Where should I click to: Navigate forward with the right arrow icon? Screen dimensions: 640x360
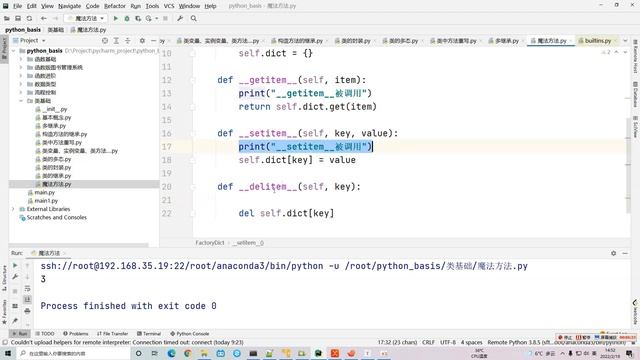(56, 18)
